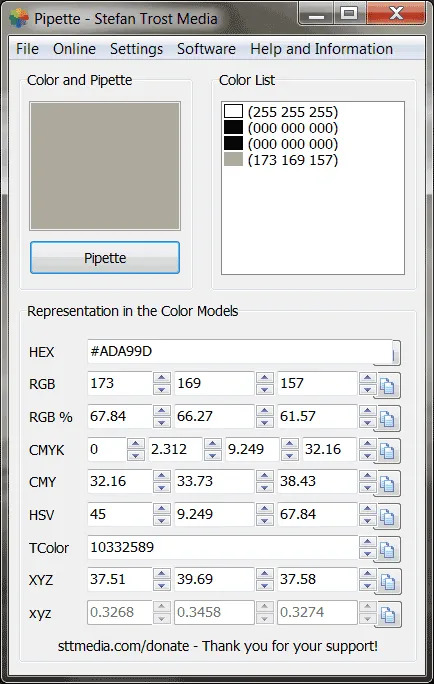
Task: Copy the RGB % values to clipboard
Action: point(387,418)
